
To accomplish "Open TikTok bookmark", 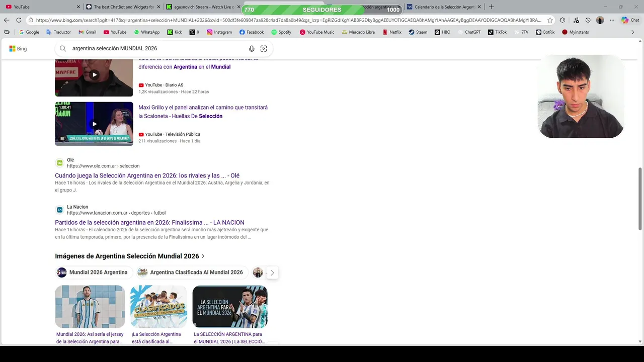I will click(x=497, y=32).
